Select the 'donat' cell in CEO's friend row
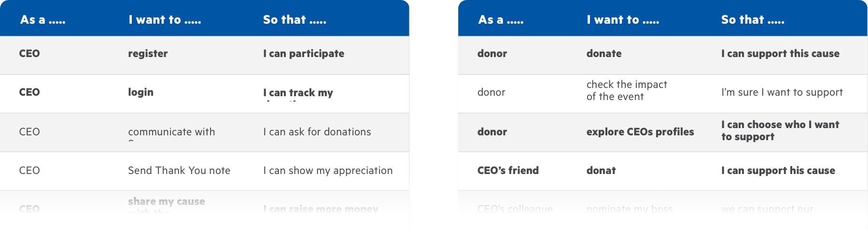 601,171
